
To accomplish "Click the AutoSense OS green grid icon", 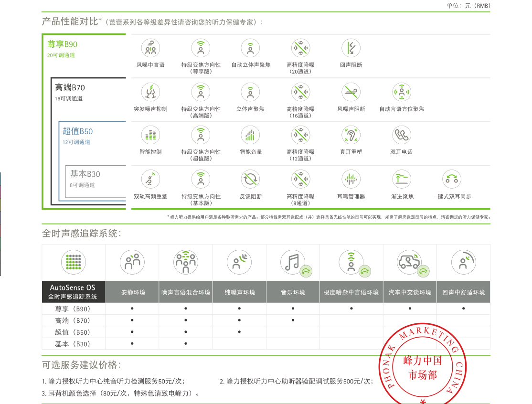I will [x=73, y=262].
